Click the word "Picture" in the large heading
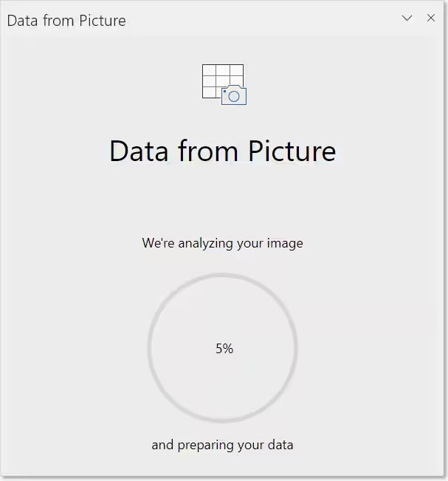448x481 pixels. click(292, 151)
